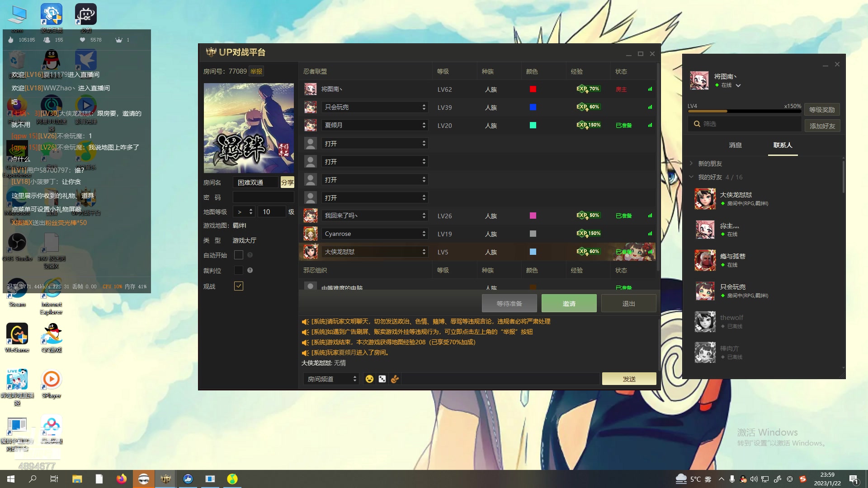Open online status dropdown under 将图南
Viewport: 868px width, 488px height.
click(738, 85)
